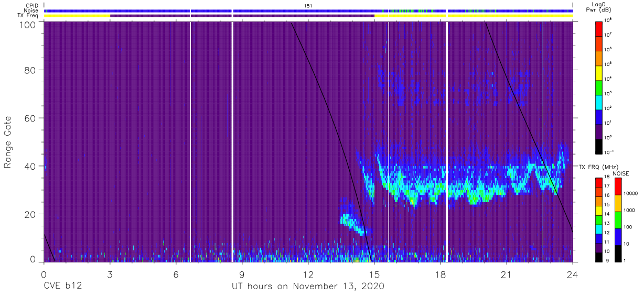Pick the green segment of the NOISE colorbar
644x297 pixels.
[x=619, y=220]
